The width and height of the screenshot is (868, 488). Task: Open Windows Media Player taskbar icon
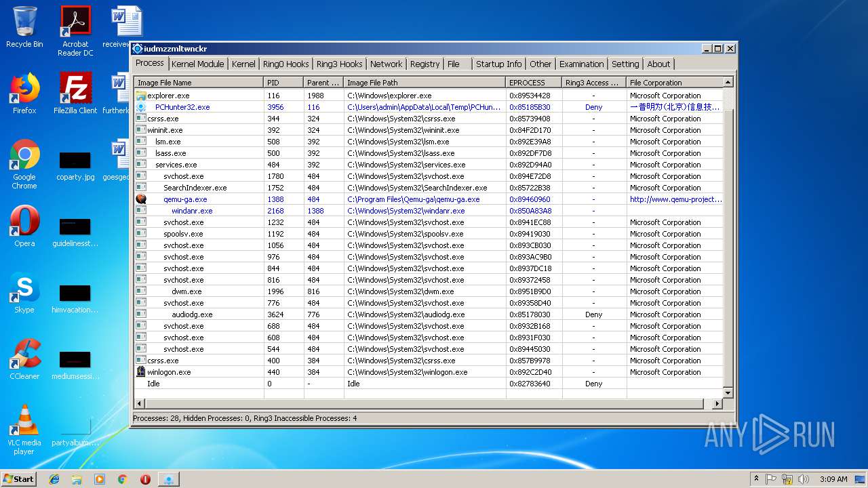tap(100, 479)
